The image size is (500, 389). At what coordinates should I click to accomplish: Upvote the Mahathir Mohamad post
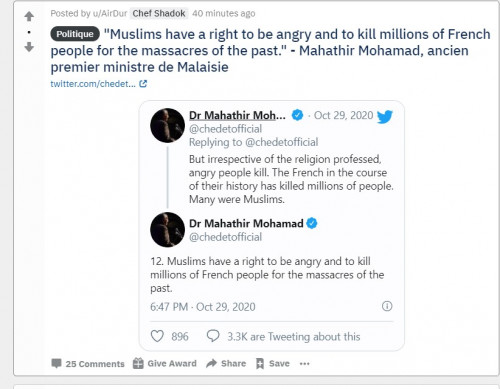[x=29, y=16]
